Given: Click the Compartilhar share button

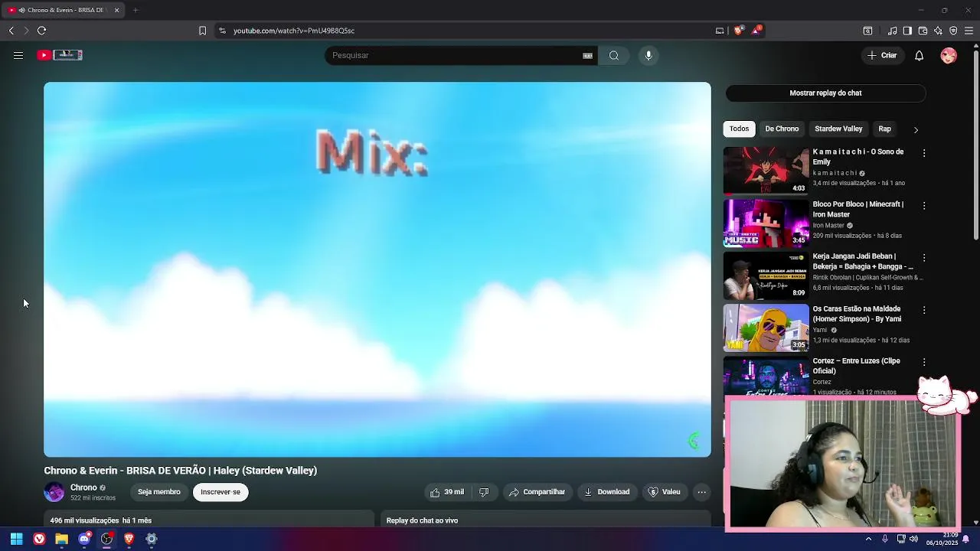Looking at the screenshot, I should (x=537, y=492).
